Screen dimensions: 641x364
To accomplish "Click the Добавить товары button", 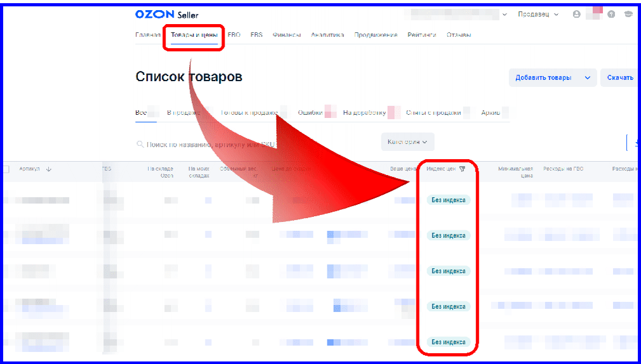I will [543, 77].
